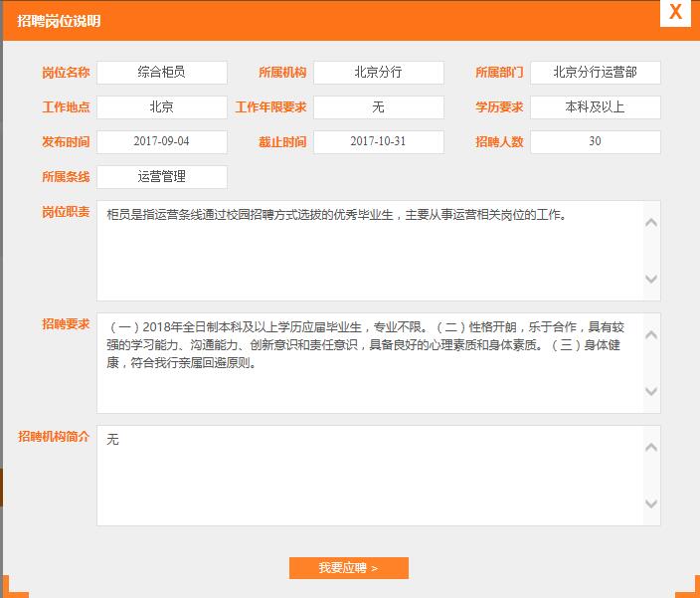Focus the 截止时间 field with 2017-10-31
Screen dimensions: 700x598
(379, 142)
